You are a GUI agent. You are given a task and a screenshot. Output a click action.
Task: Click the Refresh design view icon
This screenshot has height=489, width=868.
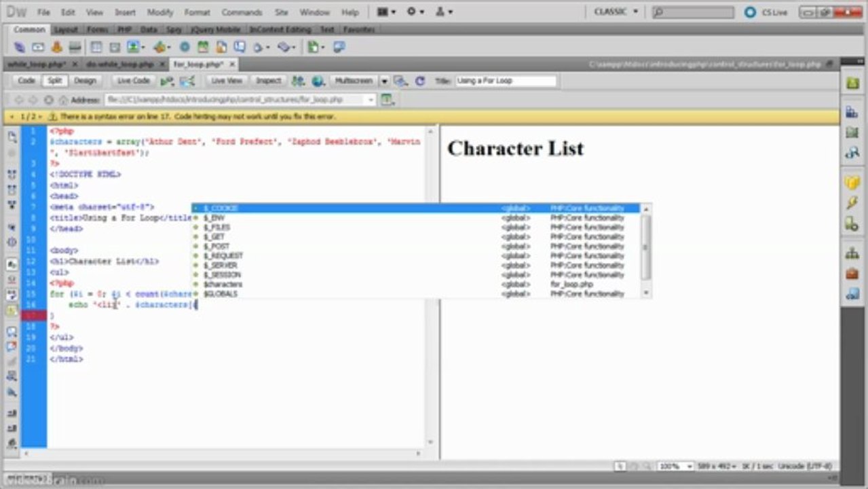(x=420, y=80)
